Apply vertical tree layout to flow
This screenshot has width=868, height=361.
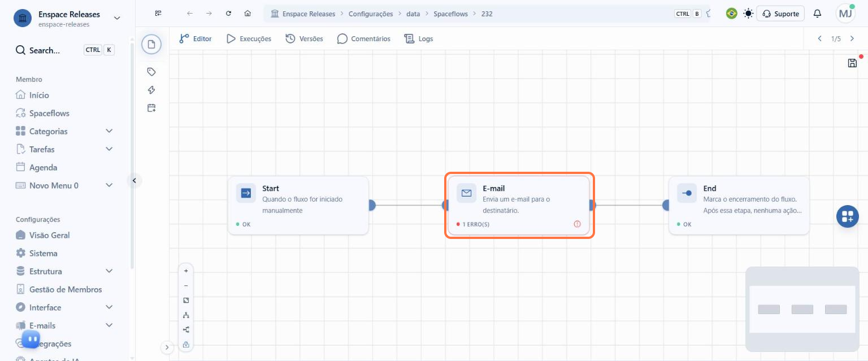coord(186,315)
